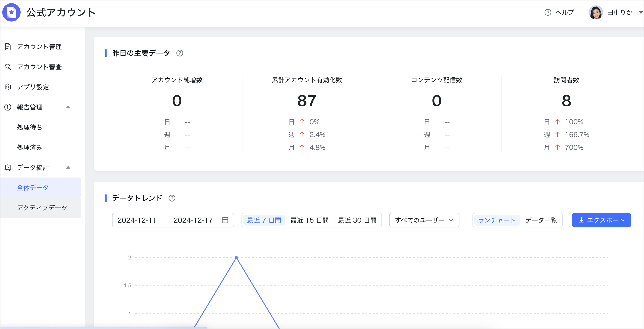The height and width of the screenshot is (329, 644).
Task: Select the データ統計 chart board icon
Action: pos(8,167)
